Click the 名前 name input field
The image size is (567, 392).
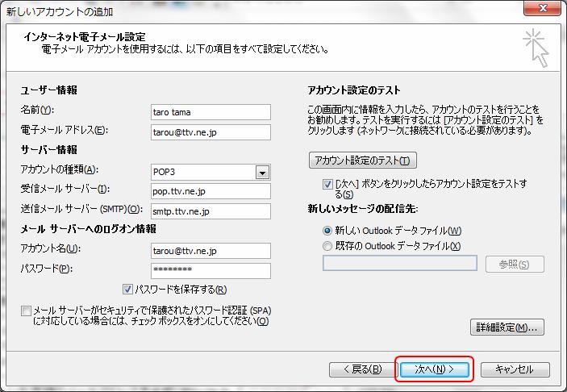[x=211, y=112]
